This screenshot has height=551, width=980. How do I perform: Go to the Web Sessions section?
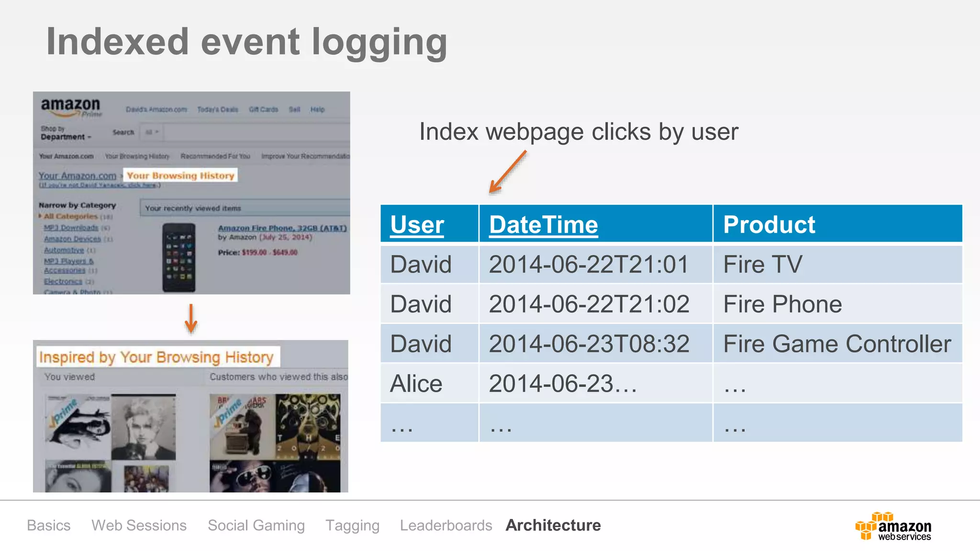[139, 525]
